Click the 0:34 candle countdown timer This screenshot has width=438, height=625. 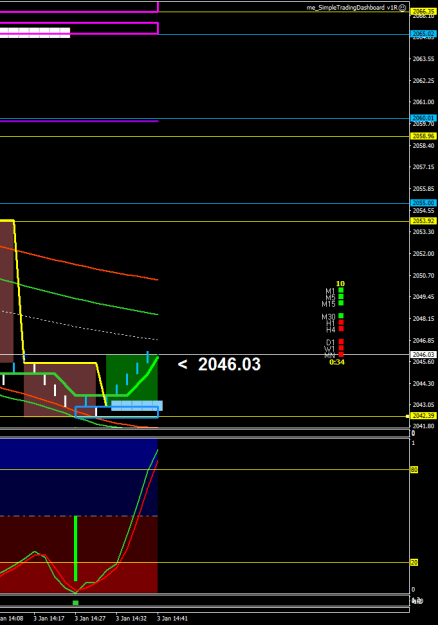click(x=337, y=362)
